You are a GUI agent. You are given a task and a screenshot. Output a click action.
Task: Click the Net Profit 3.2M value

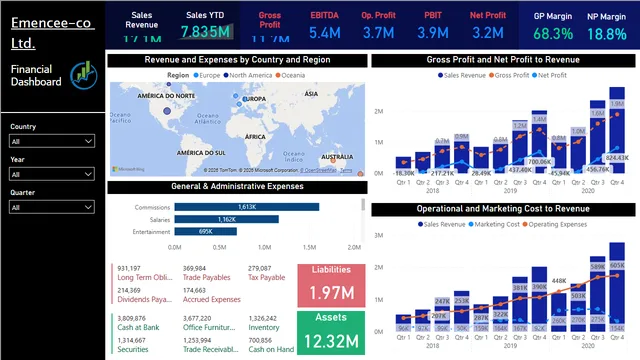(488, 33)
